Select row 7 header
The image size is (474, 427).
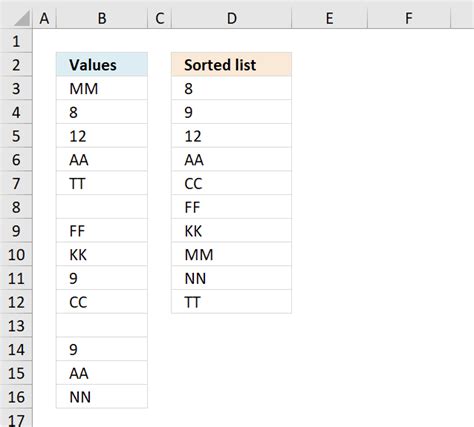16,183
